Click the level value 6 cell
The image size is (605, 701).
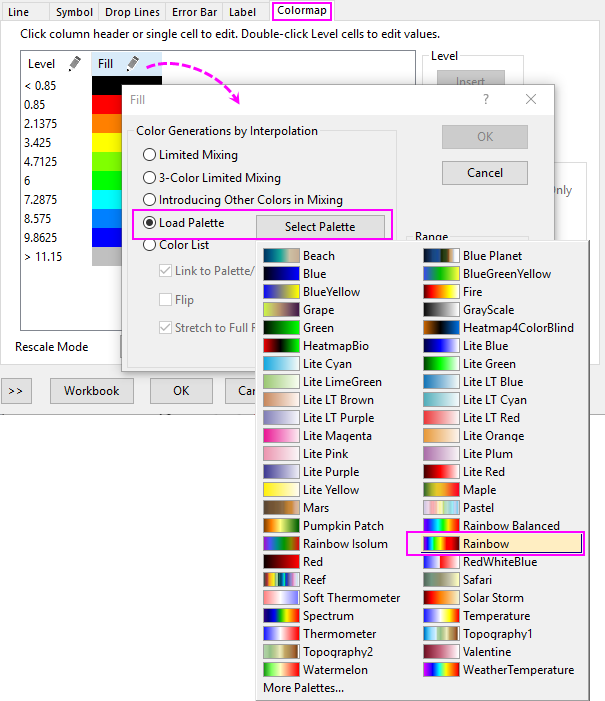(27, 181)
